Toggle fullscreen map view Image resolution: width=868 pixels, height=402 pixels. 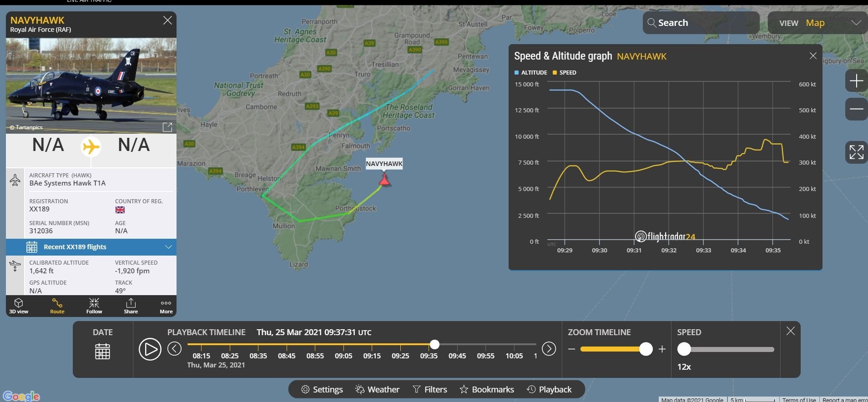(856, 152)
